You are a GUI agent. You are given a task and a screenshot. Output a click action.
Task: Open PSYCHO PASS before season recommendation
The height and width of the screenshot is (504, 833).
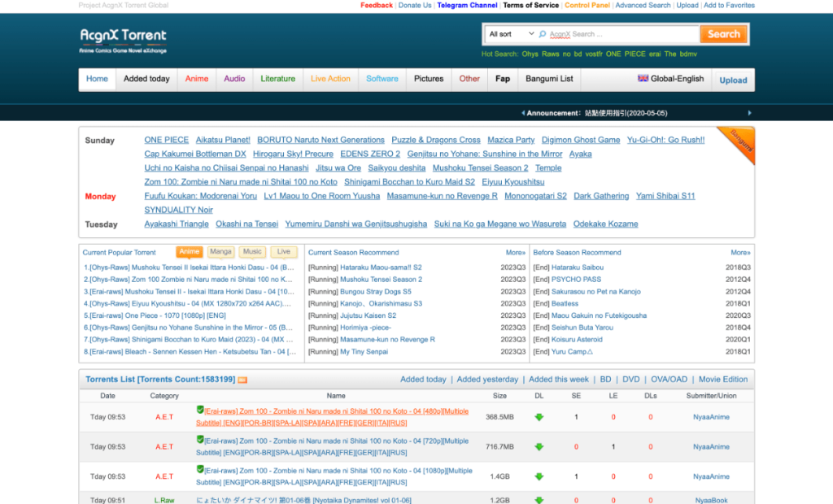pos(576,280)
